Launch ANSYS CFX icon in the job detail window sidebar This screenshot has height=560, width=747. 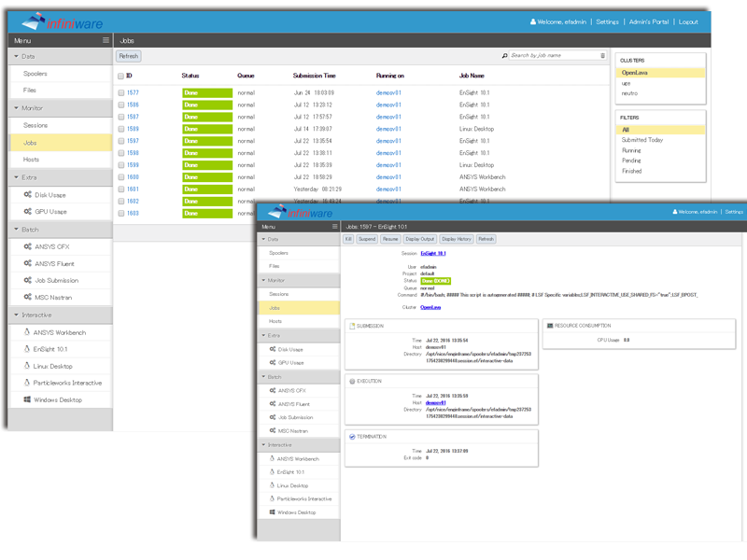[x=273, y=390]
